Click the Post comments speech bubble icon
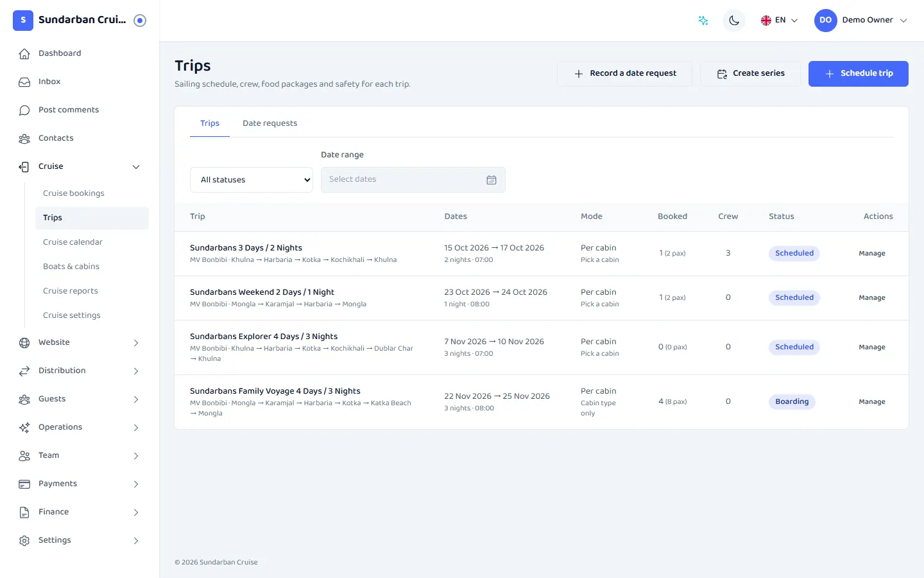This screenshot has height=578, width=924. coord(24,110)
